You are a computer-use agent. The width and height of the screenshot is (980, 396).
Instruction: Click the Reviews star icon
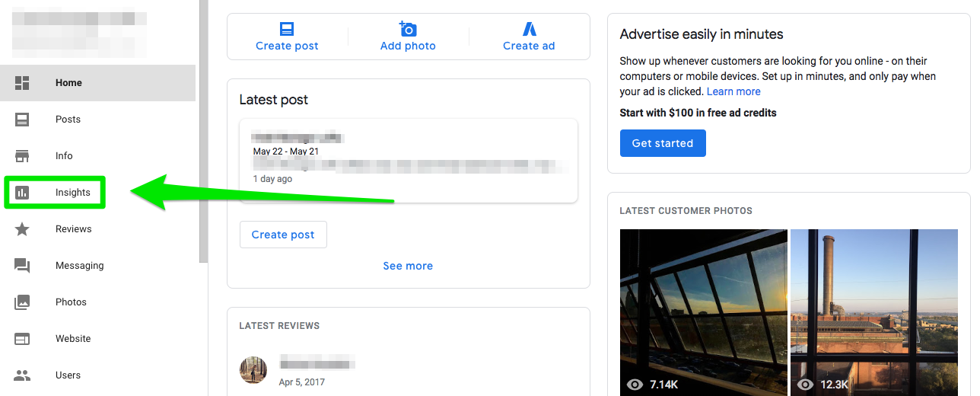(x=22, y=229)
